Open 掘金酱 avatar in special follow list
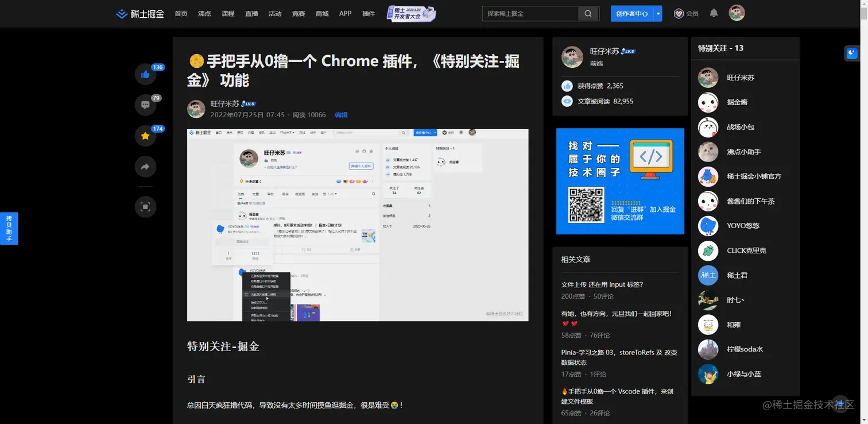868x424 pixels. pos(708,102)
